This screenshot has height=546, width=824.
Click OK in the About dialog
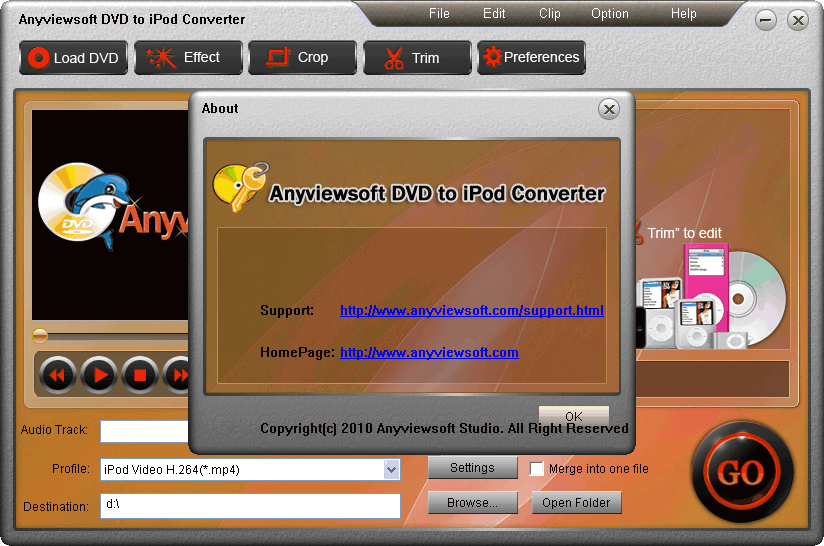tap(574, 415)
